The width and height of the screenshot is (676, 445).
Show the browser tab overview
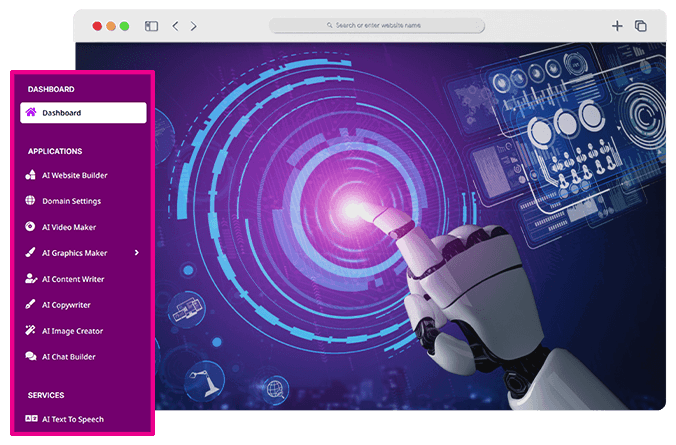click(641, 26)
